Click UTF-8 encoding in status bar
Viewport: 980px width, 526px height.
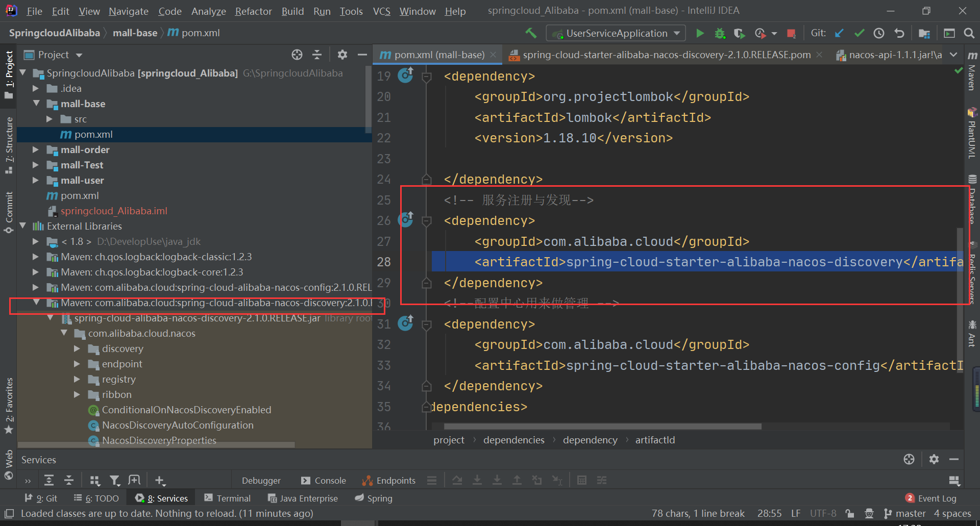tap(823, 513)
